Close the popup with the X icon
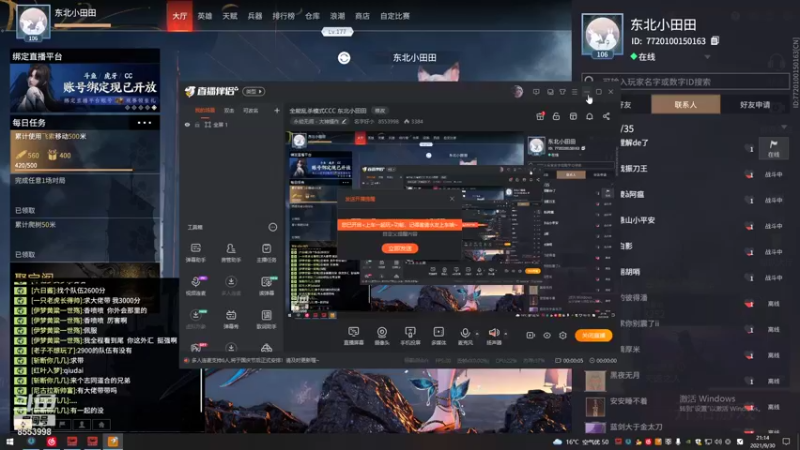Viewport: 800px width, 450px height. (452, 198)
